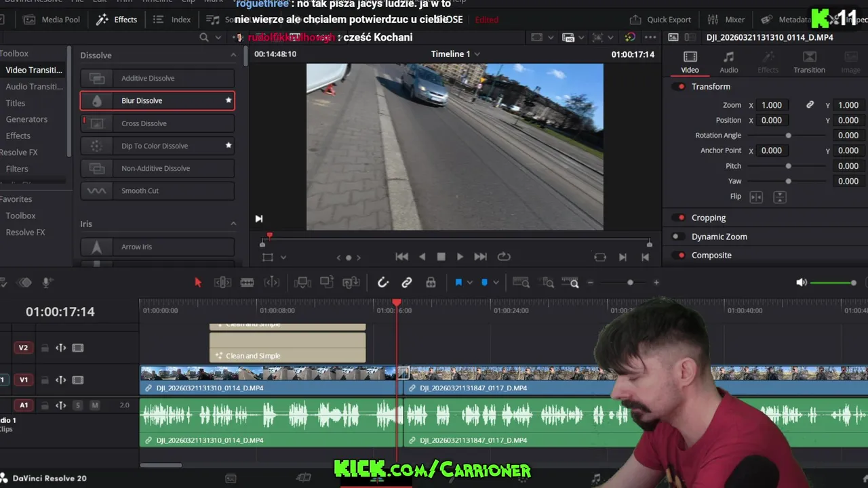Toggle the Transform section enable dot

[681, 87]
